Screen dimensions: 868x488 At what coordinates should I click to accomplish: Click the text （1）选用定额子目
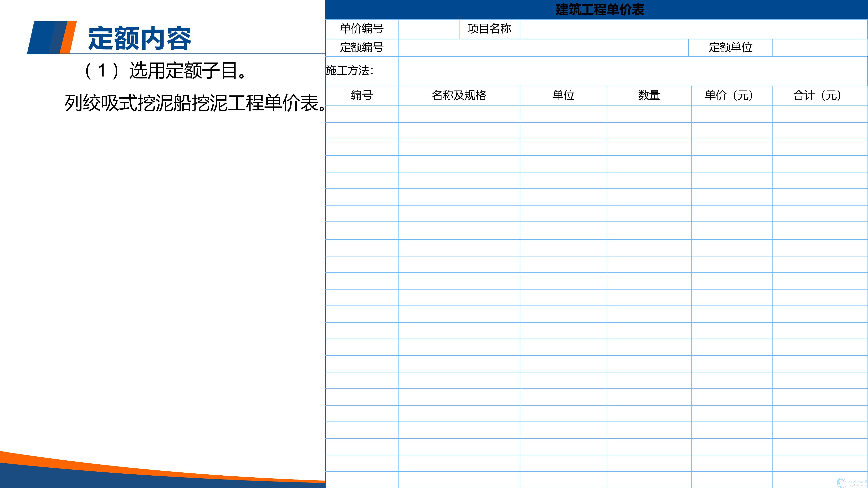pyautogui.click(x=165, y=71)
